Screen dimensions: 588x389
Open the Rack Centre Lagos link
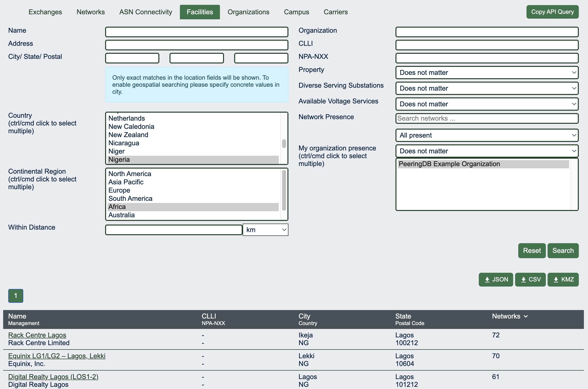[x=37, y=335]
